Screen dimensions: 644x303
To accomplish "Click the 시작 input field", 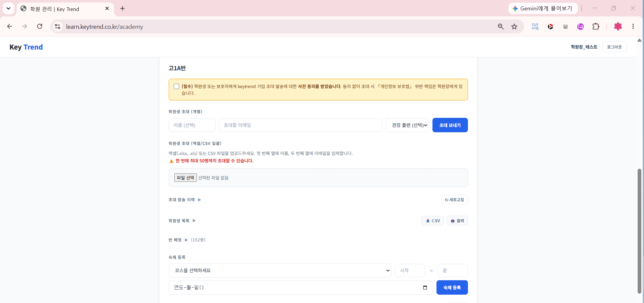I will [x=410, y=271].
